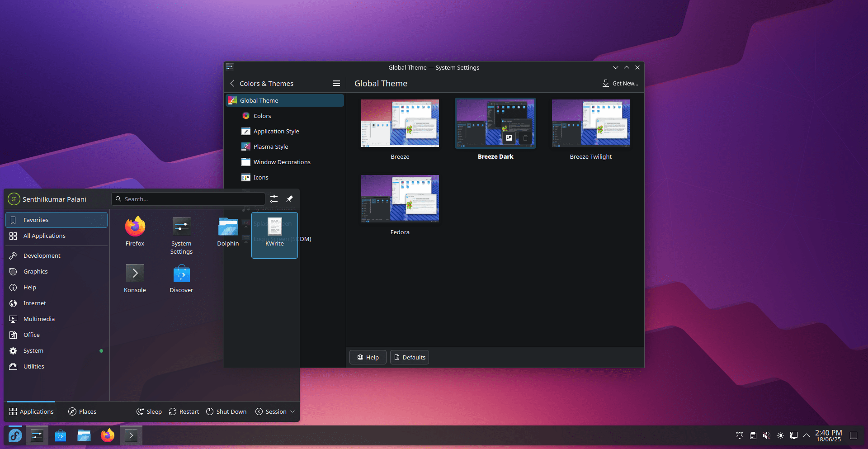This screenshot has width=868, height=449.
Task: Open launcher configure settings icon
Action: [x=274, y=199]
